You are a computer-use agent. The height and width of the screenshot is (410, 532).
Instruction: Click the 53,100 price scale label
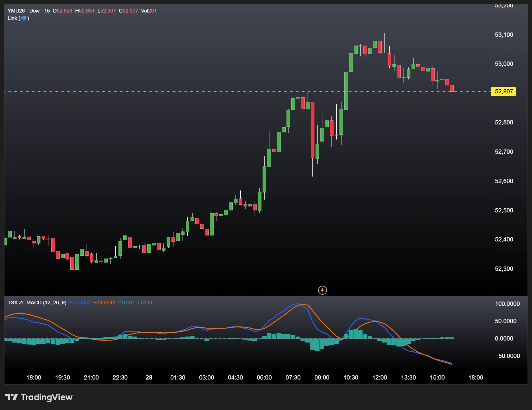tap(504, 35)
